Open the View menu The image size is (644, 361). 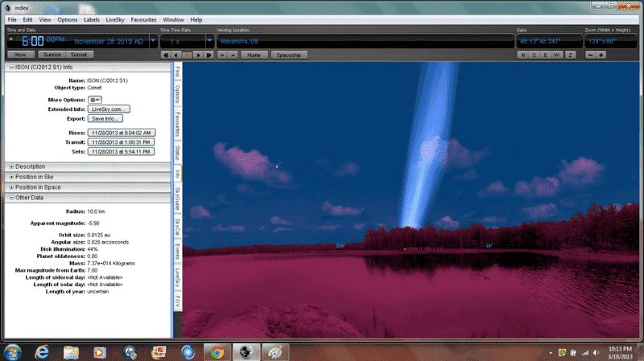pyautogui.click(x=45, y=19)
